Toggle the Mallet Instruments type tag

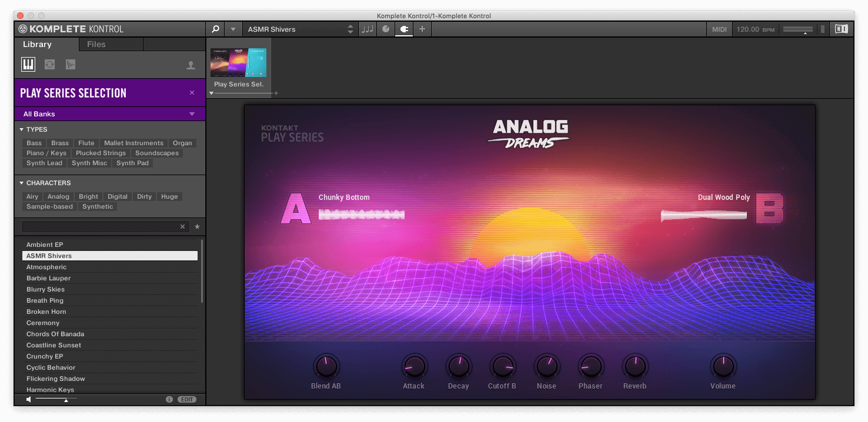click(133, 143)
